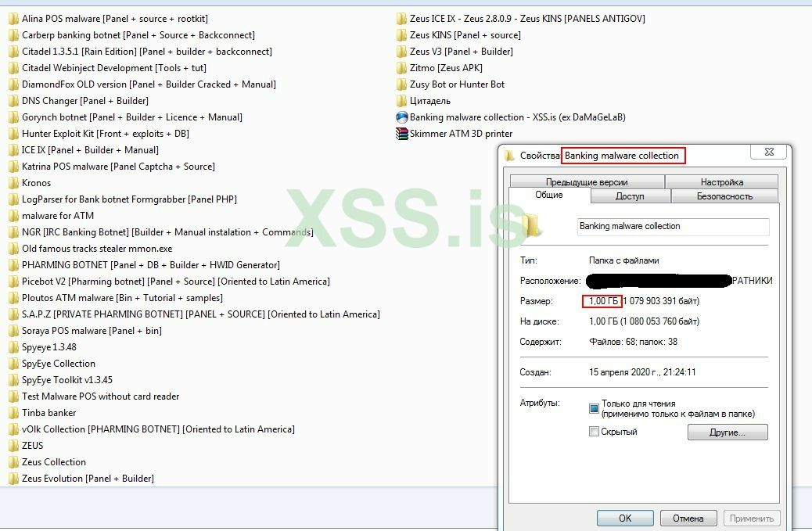Select the DNS Changer folder icon
812x531 pixels.
coord(13,100)
